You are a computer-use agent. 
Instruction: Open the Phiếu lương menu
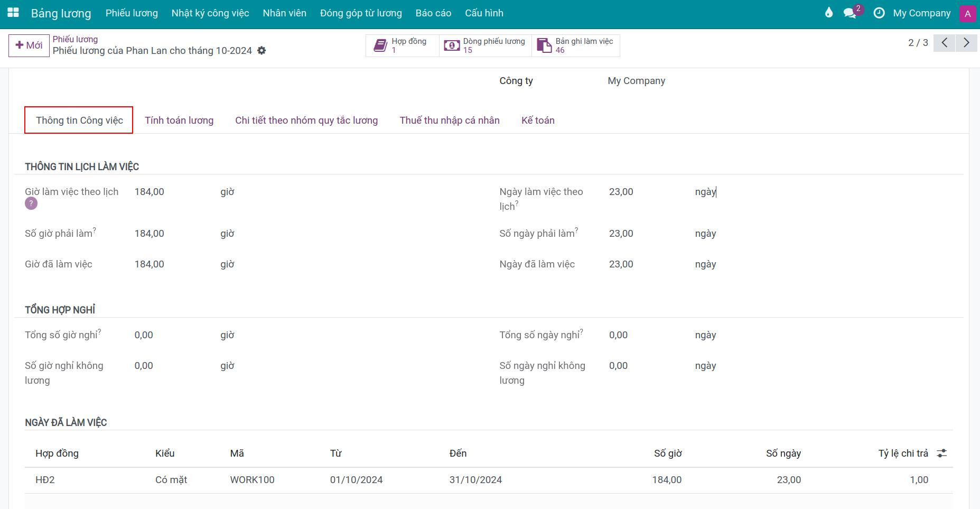[x=132, y=13]
